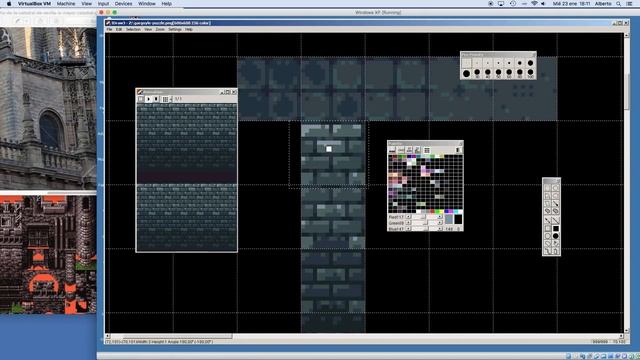
Task: Open the editor's View menu
Action: (x=148, y=29)
